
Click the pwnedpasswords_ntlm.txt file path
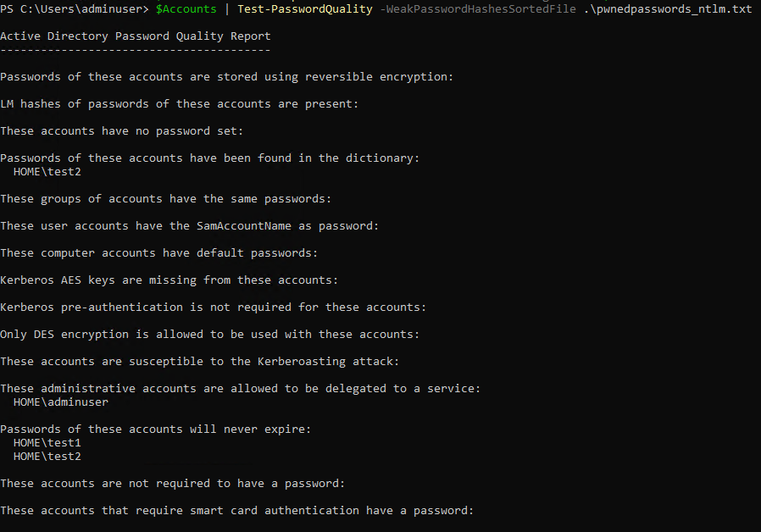coord(667,8)
